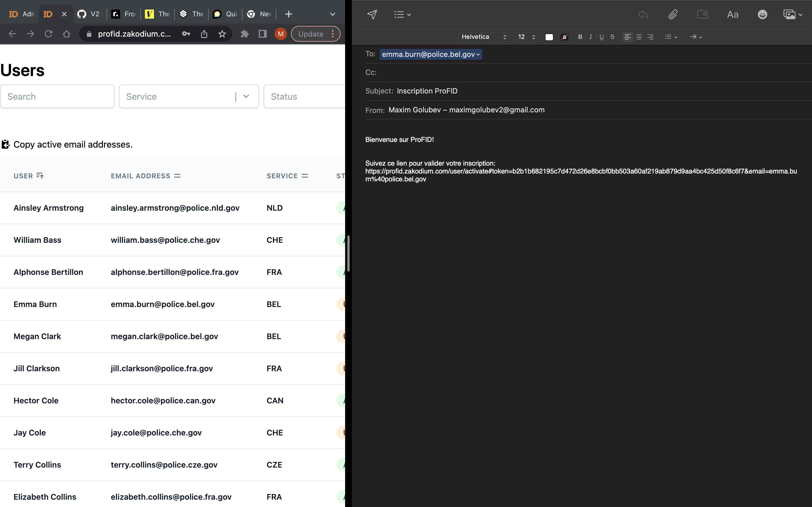812x507 pixels.
Task: Undo with the curved arrow icon
Action: 642,14
